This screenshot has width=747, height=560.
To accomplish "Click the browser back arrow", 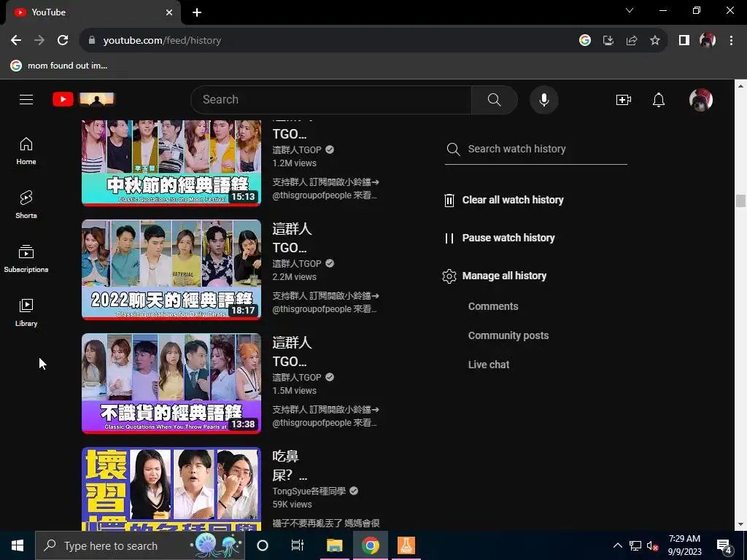I will (x=16, y=41).
